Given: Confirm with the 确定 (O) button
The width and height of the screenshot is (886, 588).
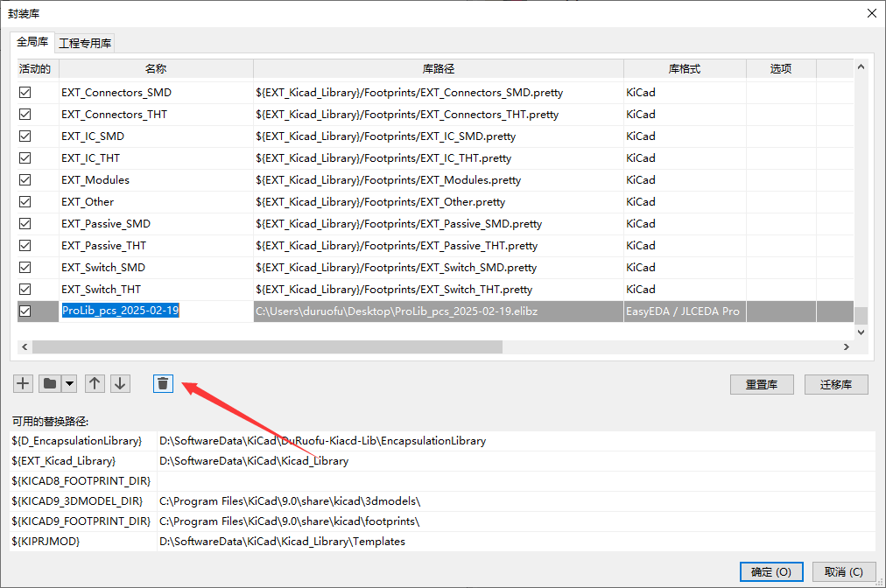Looking at the screenshot, I should coord(770,571).
